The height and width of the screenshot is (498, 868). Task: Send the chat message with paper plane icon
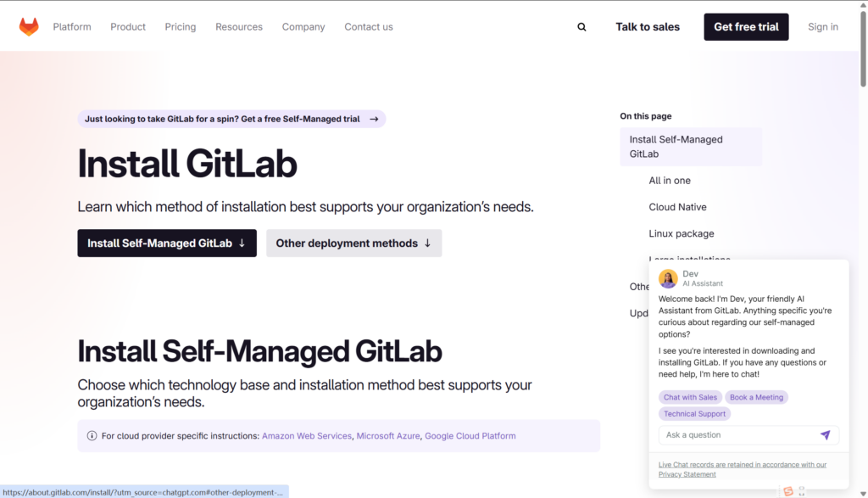pos(825,435)
